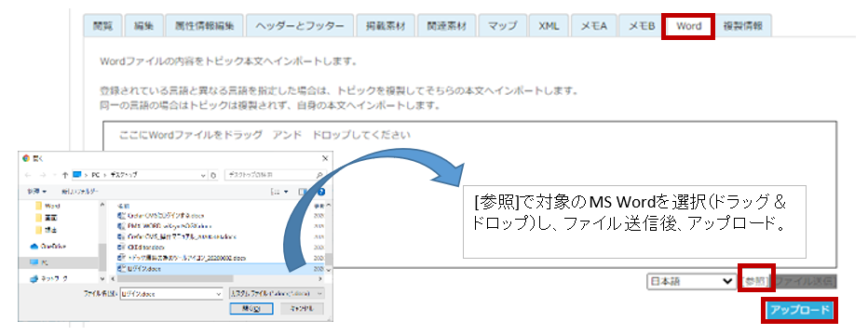
Task: Switch to the 編集 tab
Action: point(144,26)
